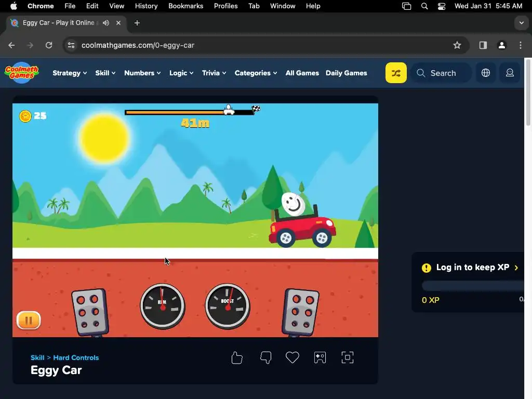
Task: Open the Tab menu in menu bar
Action: click(x=254, y=6)
